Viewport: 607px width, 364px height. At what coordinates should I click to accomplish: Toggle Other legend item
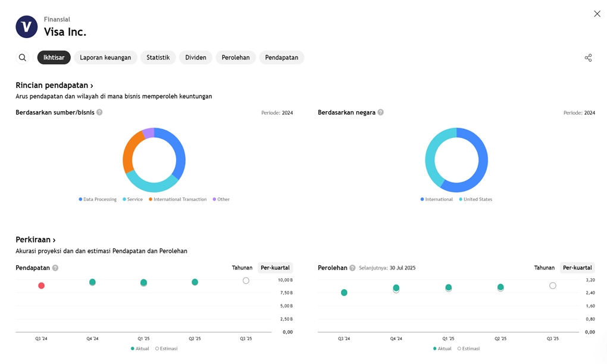pyautogui.click(x=221, y=200)
